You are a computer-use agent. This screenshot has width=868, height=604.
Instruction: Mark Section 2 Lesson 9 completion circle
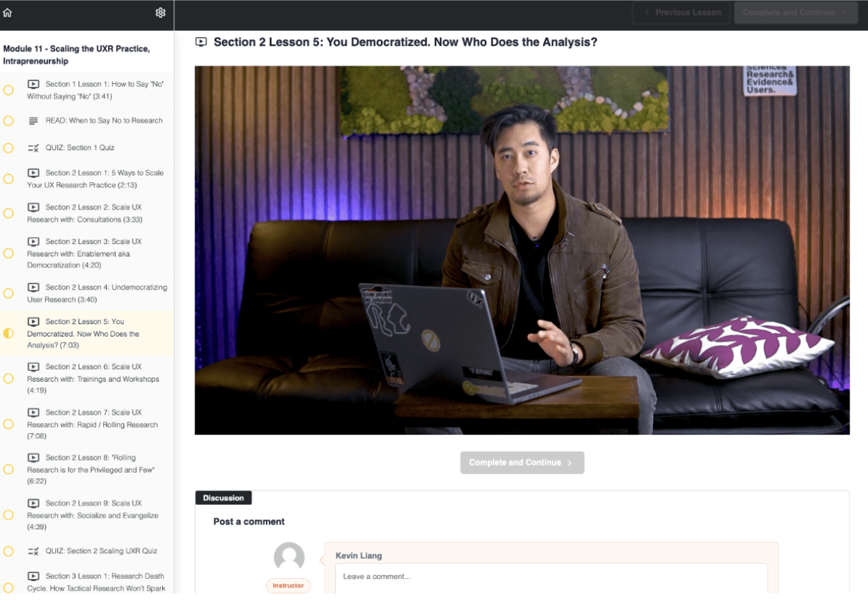tap(9, 515)
